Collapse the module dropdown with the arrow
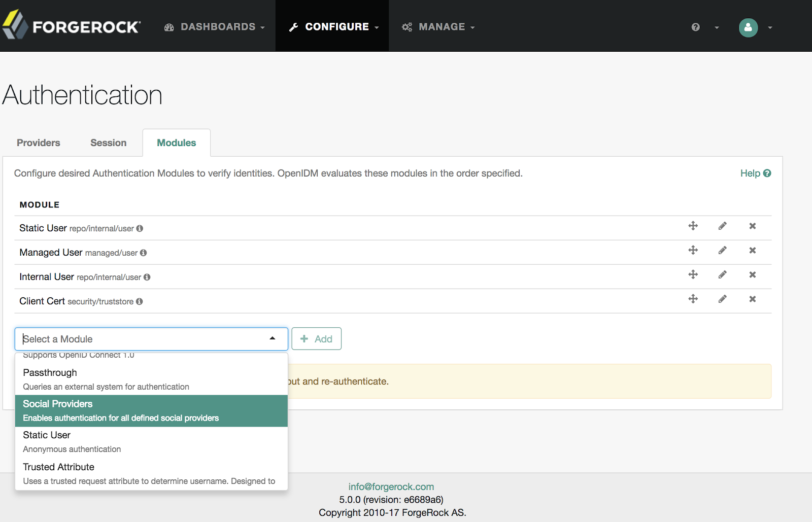The image size is (812, 522). click(273, 338)
